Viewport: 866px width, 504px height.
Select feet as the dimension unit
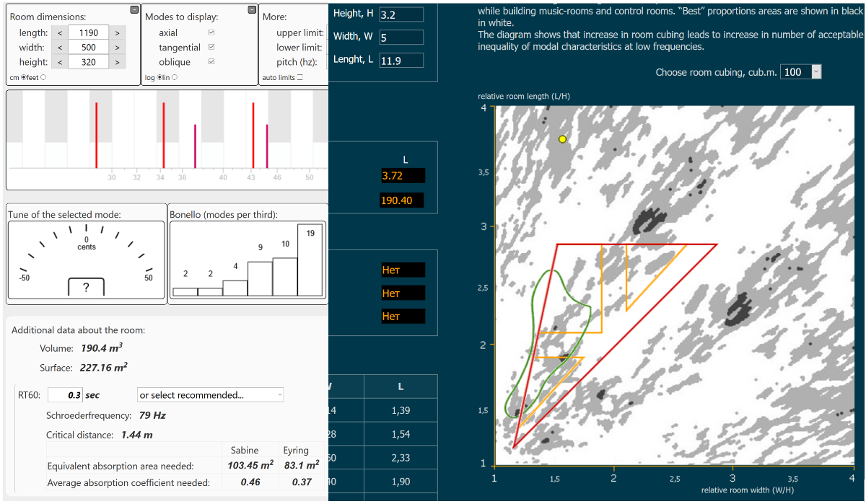[43, 78]
